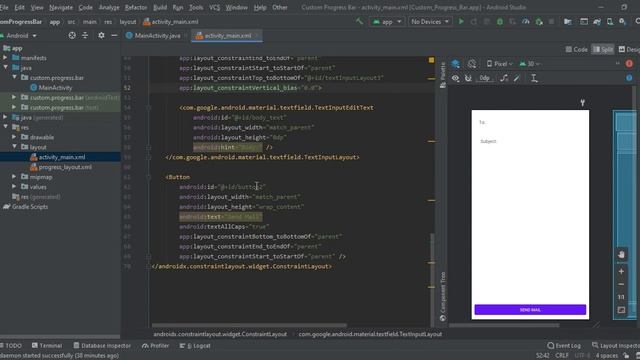Open the Android project view dropdown

20,36
